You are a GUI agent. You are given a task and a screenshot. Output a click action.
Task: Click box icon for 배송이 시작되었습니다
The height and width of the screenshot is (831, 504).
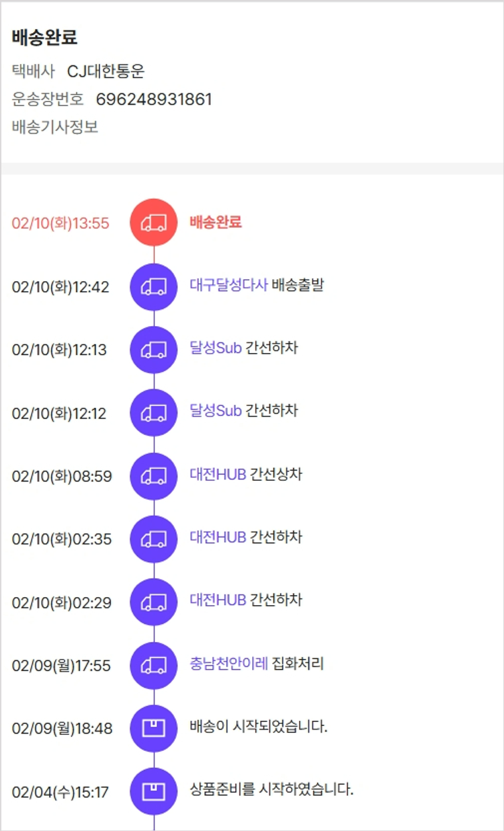coord(154,728)
